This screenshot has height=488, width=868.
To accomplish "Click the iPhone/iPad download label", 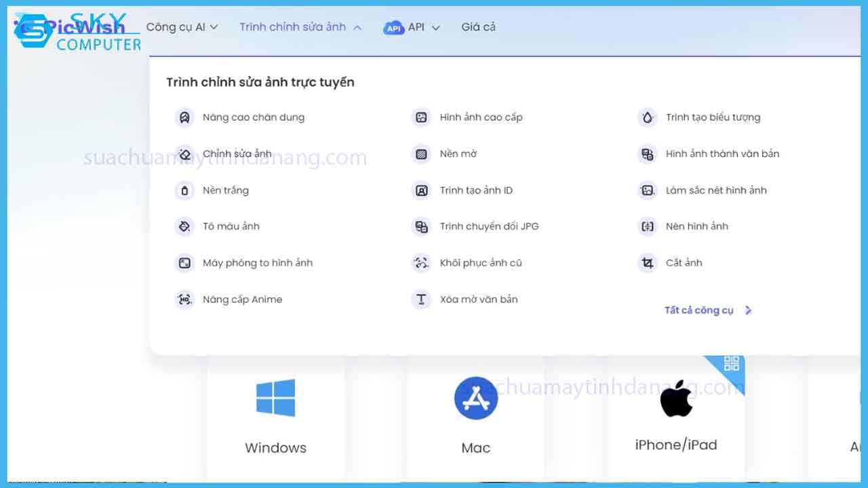I will (x=676, y=445).
